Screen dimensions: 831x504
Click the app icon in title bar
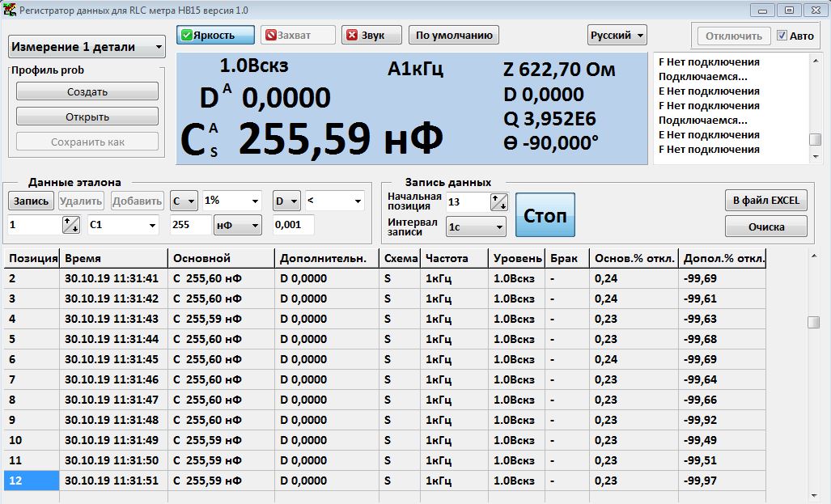click(x=10, y=10)
